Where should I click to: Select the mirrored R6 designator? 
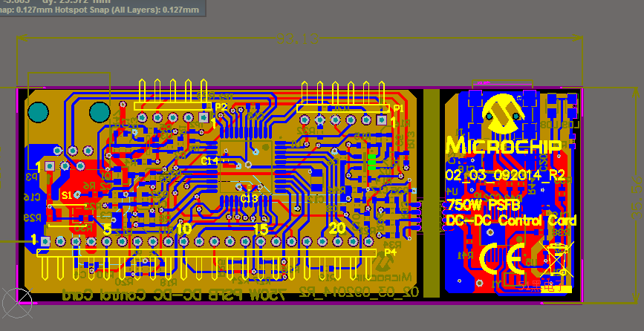90,186
